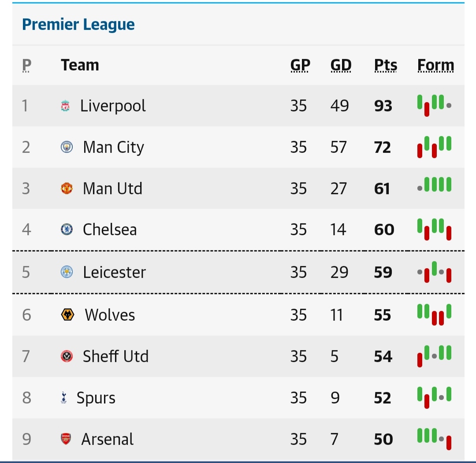
Task: Click the GD column header
Action: click(341, 65)
